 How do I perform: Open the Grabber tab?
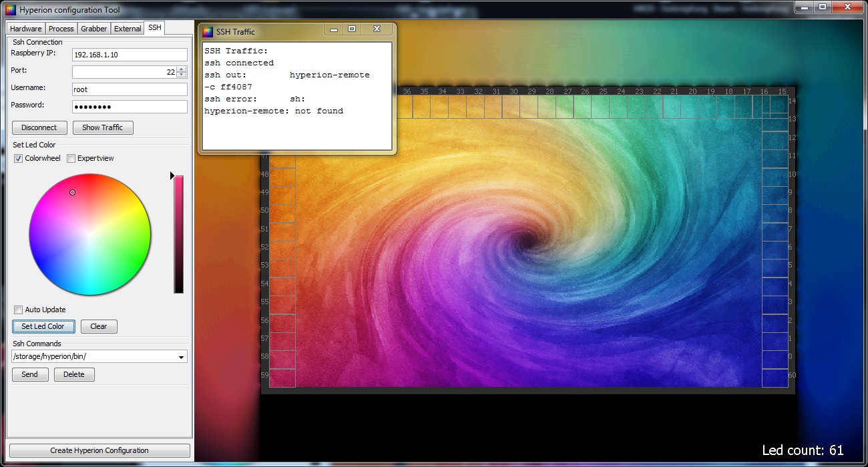click(93, 29)
